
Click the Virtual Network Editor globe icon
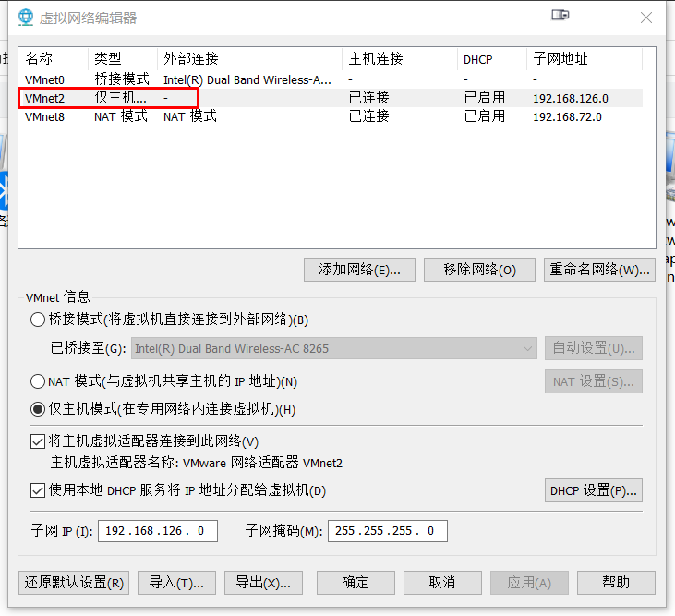pyautogui.click(x=26, y=18)
